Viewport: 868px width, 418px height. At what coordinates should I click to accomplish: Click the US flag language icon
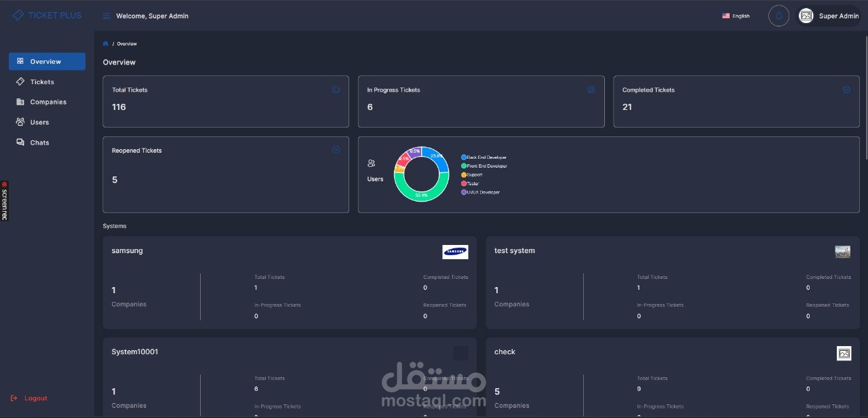point(726,16)
